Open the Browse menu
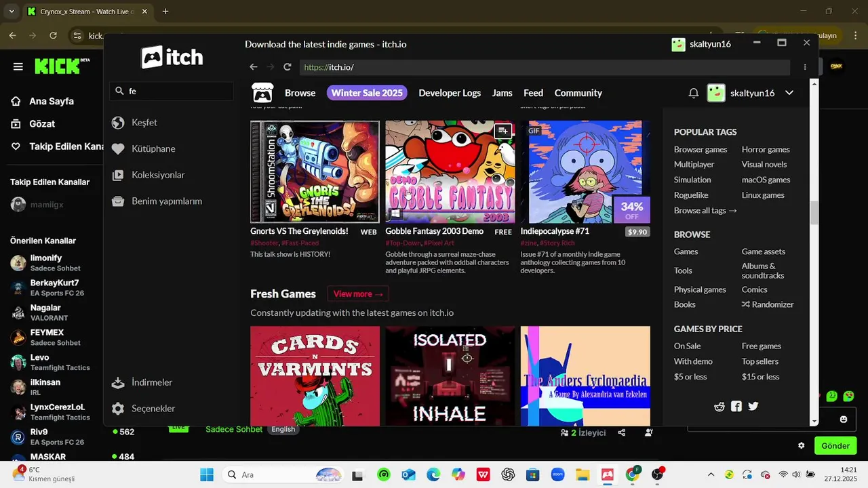This screenshot has width=868, height=488. 300,93
